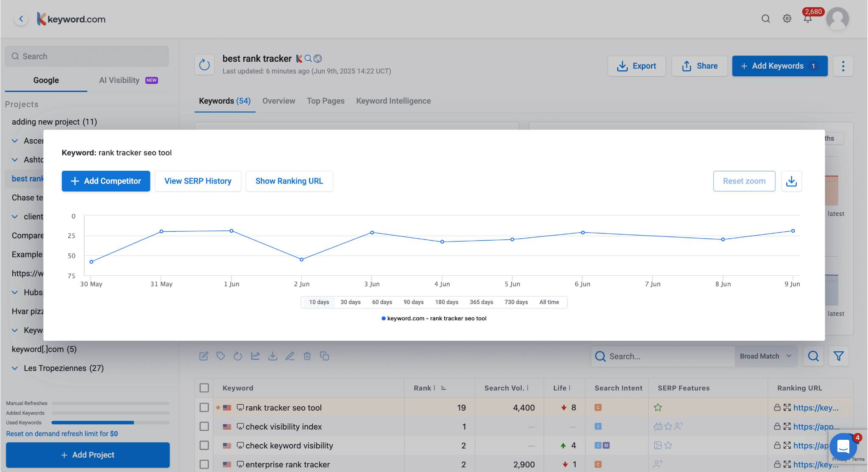The height and width of the screenshot is (472, 868).
Task: Open the chat support widget
Action: 843,446
